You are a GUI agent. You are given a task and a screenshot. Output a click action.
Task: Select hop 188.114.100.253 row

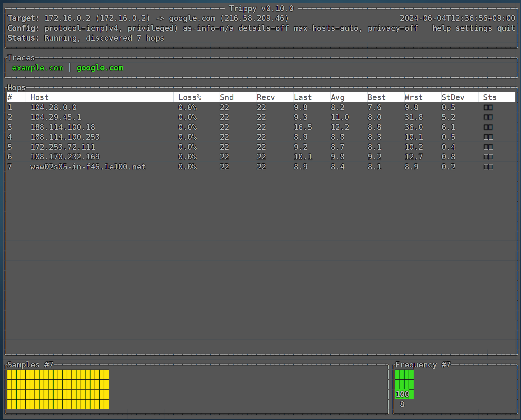click(x=65, y=137)
